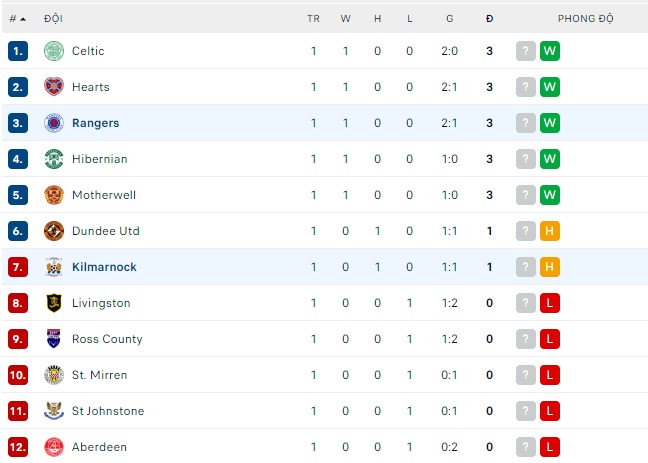Viewport: 648px width, 463px height.
Task: Click the Dundee Utd club crest icon
Action: (54, 231)
